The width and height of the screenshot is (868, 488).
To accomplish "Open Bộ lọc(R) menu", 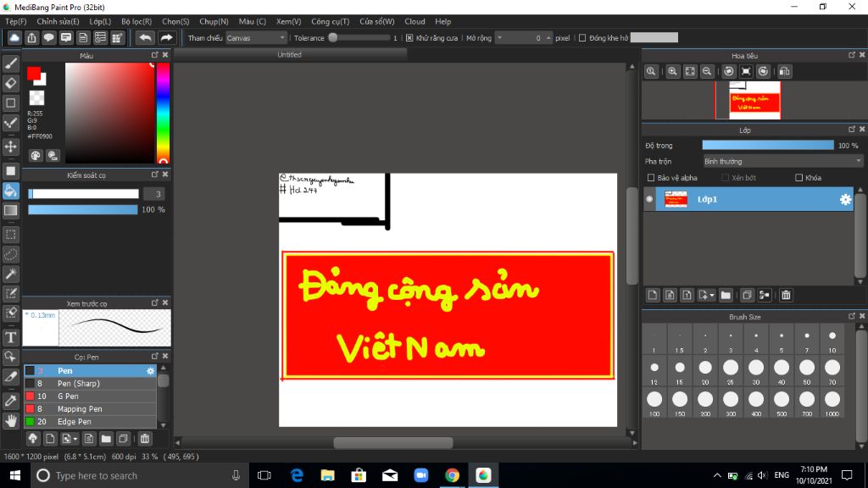I will pyautogui.click(x=136, y=21).
